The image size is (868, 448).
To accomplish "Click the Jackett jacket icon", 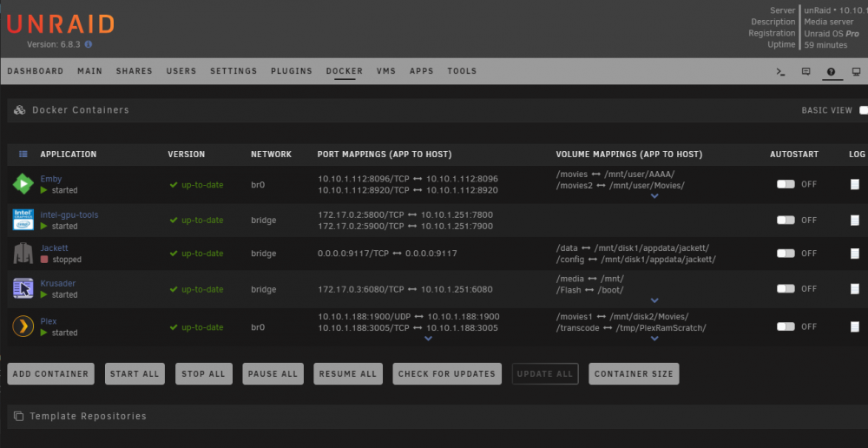I will pos(23,253).
